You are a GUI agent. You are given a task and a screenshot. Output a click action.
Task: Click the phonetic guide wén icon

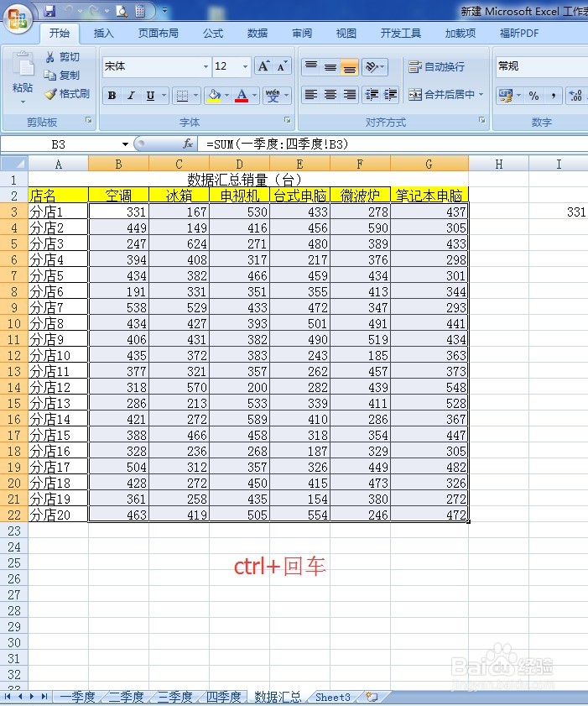(x=273, y=96)
